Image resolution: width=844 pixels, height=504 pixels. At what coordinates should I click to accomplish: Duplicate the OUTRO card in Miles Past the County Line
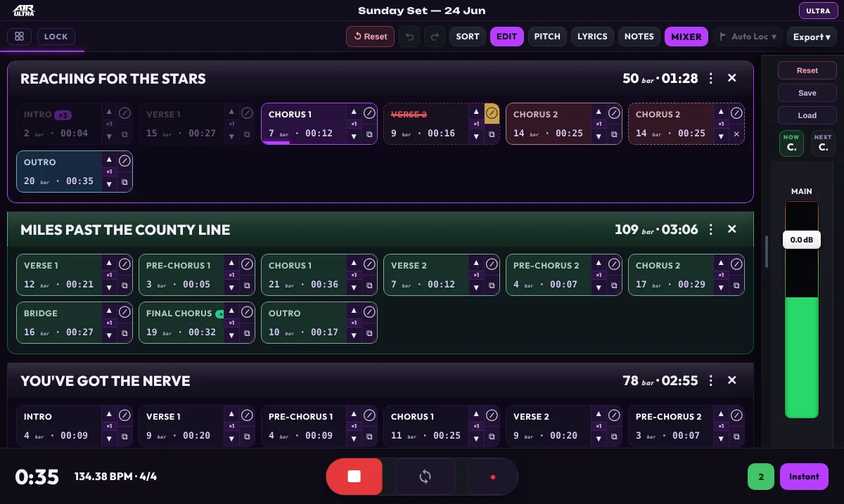[x=369, y=333]
